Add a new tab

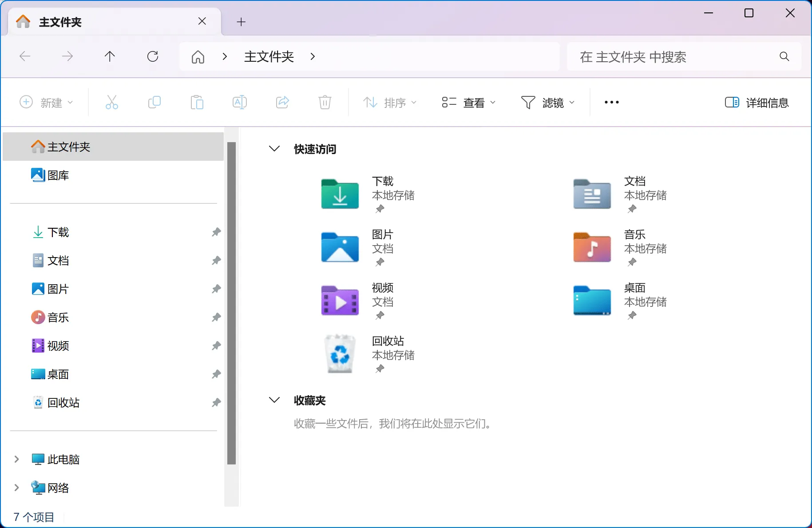point(241,22)
